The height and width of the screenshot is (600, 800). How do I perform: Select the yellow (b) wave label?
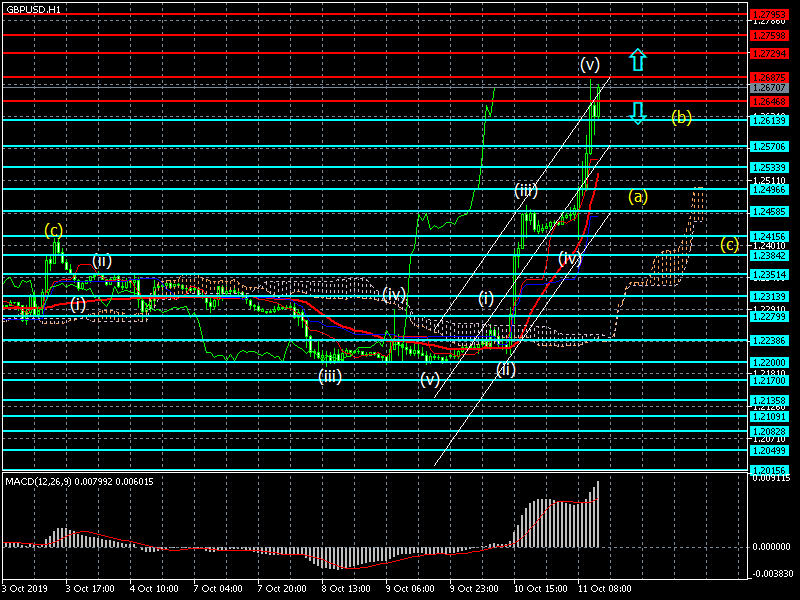tap(680, 117)
